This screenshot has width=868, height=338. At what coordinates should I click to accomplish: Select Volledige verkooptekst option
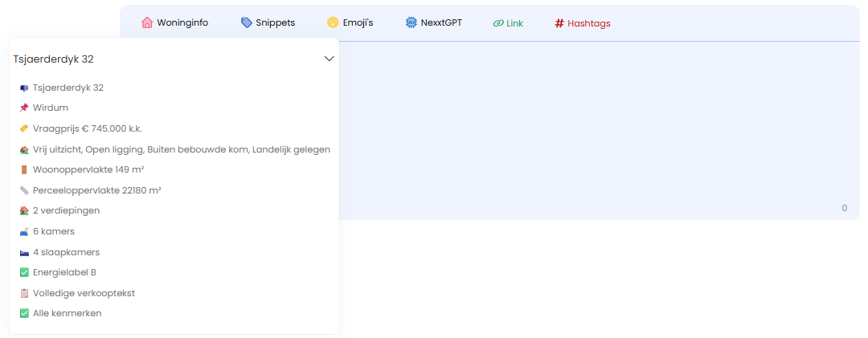click(x=84, y=293)
